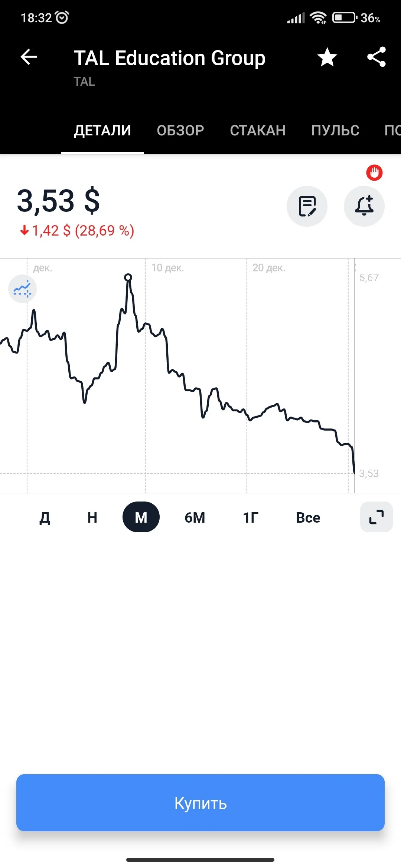
Task: Tap the chart peak marker point
Action: click(x=128, y=277)
